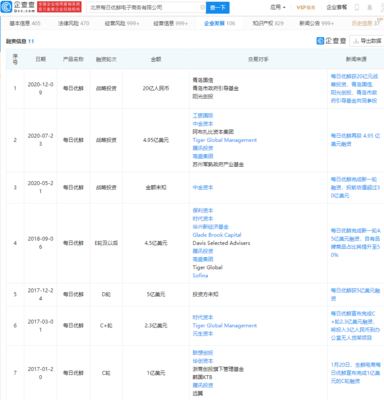Switch to the 经营风险 999+ tab
This screenshot has height=400, width=384.
pos(122,23)
